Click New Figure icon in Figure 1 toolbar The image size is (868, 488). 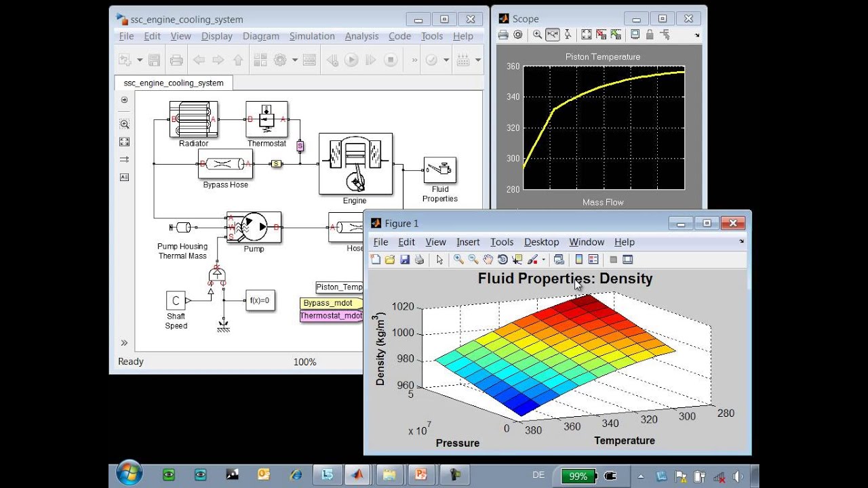coord(376,260)
